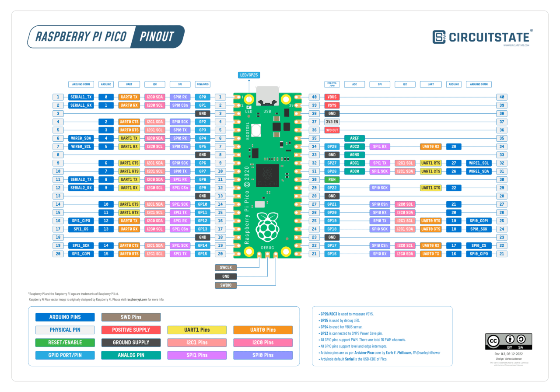Click the Rev. 0.3, 06-12-2022 text

509,353
